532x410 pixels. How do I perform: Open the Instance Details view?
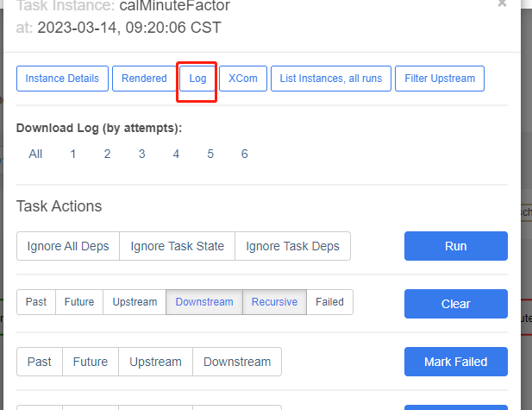pos(62,79)
